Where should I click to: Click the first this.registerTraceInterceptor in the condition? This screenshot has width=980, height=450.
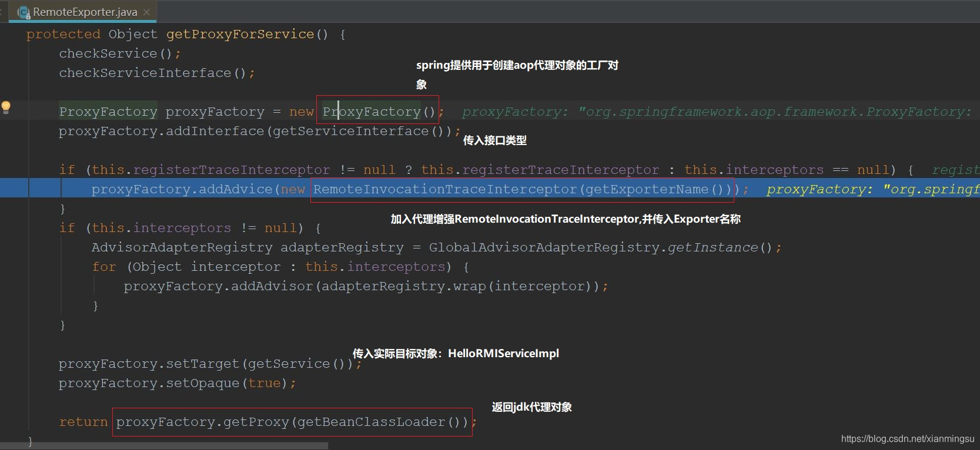click(x=210, y=170)
